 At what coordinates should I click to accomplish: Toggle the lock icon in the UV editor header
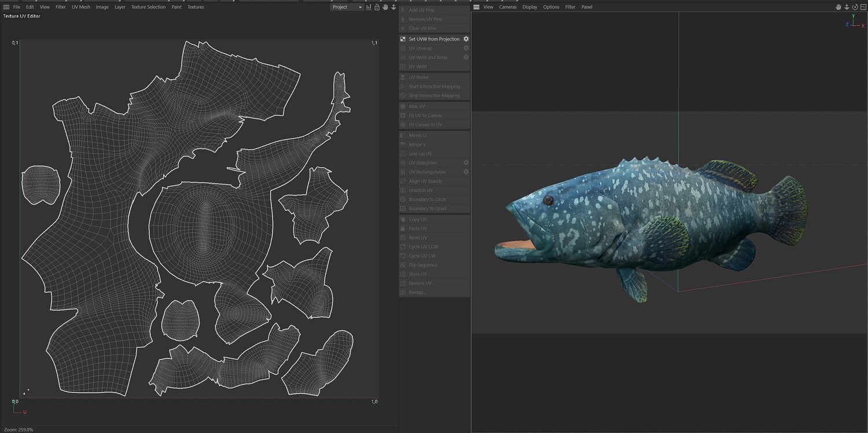coord(377,7)
